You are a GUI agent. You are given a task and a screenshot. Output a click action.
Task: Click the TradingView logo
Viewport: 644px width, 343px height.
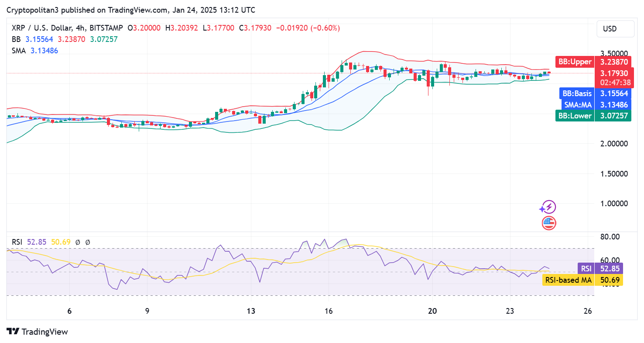coord(38,332)
